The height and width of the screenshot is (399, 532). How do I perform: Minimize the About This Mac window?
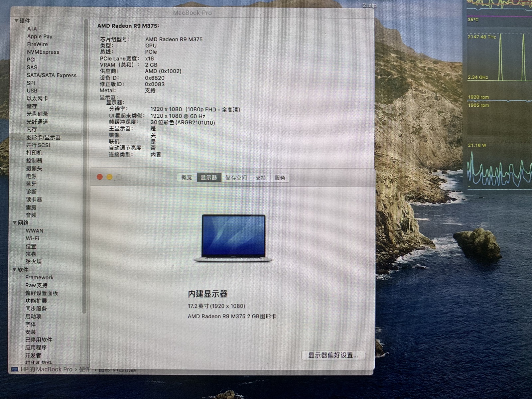pyautogui.click(x=109, y=177)
